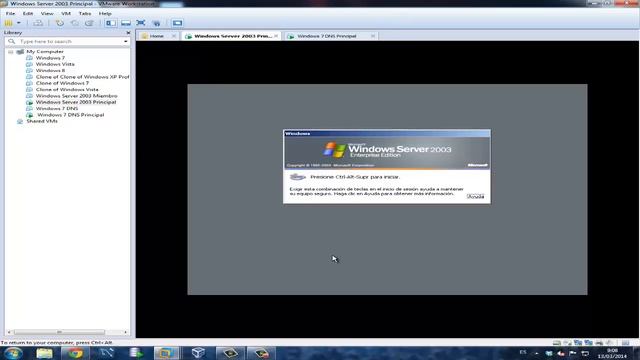The image size is (640, 360).
Task: Select Clone of Windows Vista in library
Action: click(67, 89)
